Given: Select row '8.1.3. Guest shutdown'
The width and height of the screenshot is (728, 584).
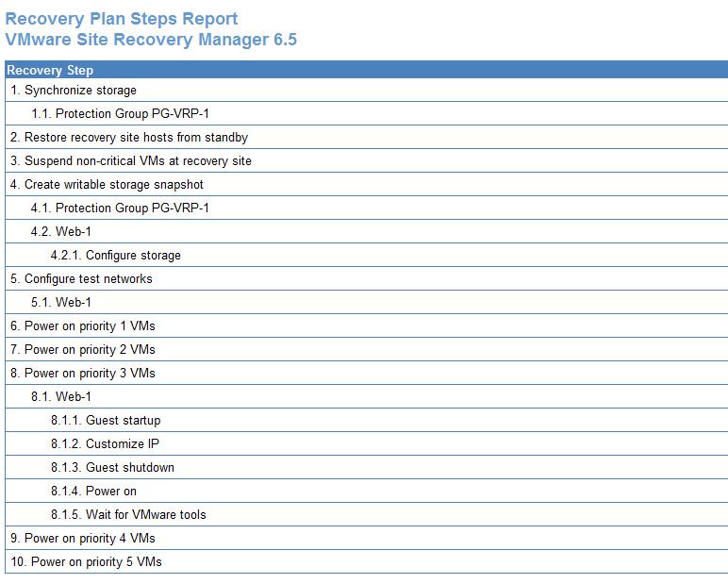Looking at the screenshot, I should tap(366, 468).
